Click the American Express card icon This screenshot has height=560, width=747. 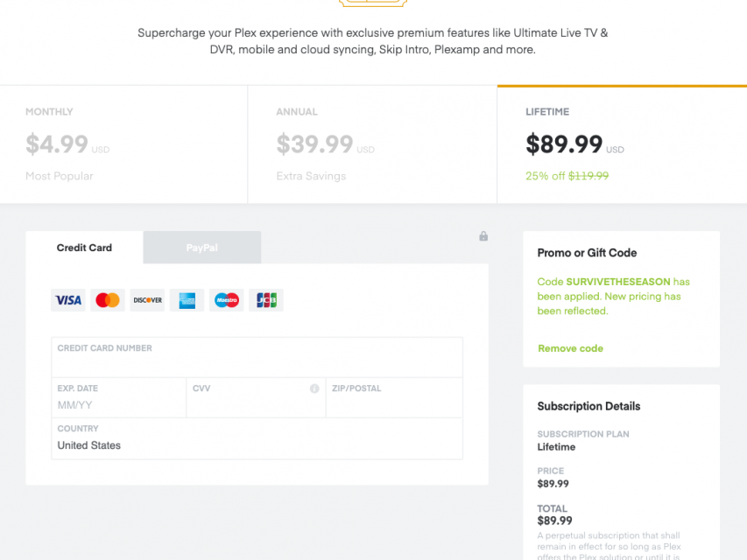pos(187,300)
